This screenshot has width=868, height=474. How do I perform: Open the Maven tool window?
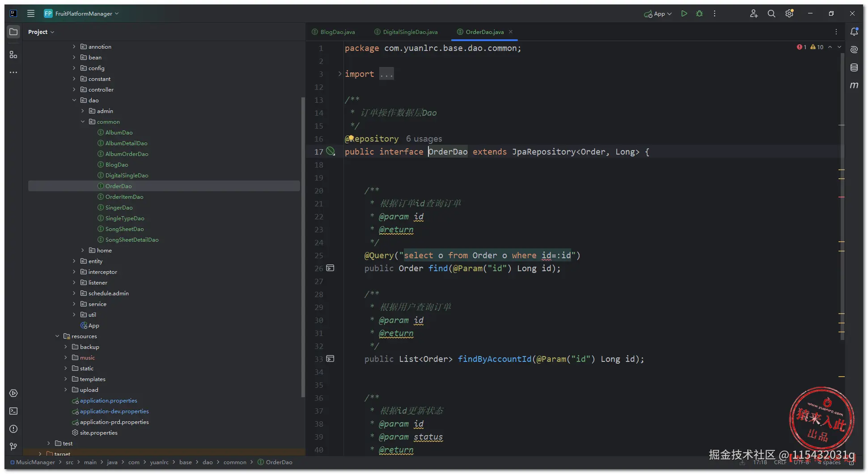coord(854,85)
